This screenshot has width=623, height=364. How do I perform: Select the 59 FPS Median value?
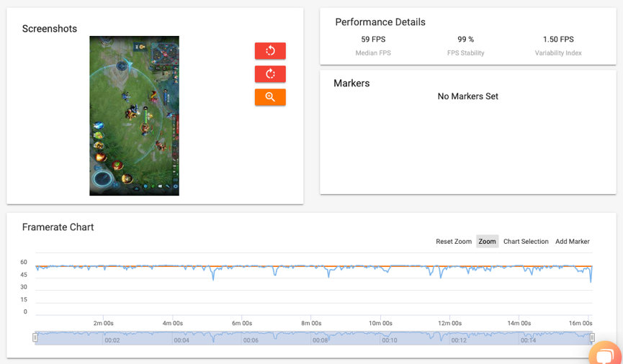pos(375,40)
